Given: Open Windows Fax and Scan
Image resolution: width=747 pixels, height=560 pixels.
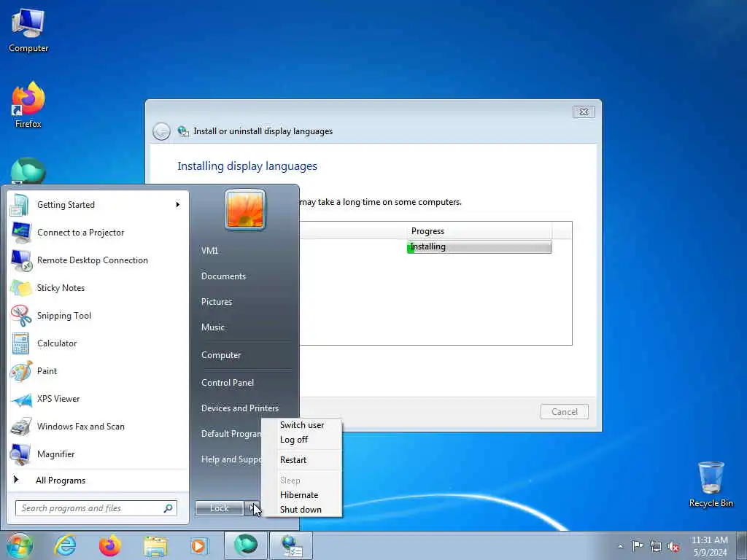Looking at the screenshot, I should click(x=98, y=426).
